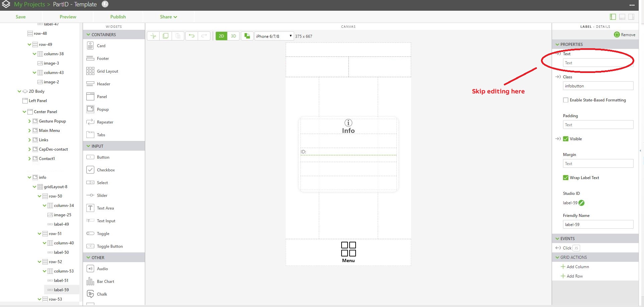Select image-25 in the project tree
644x307 pixels.
pyautogui.click(x=63, y=215)
